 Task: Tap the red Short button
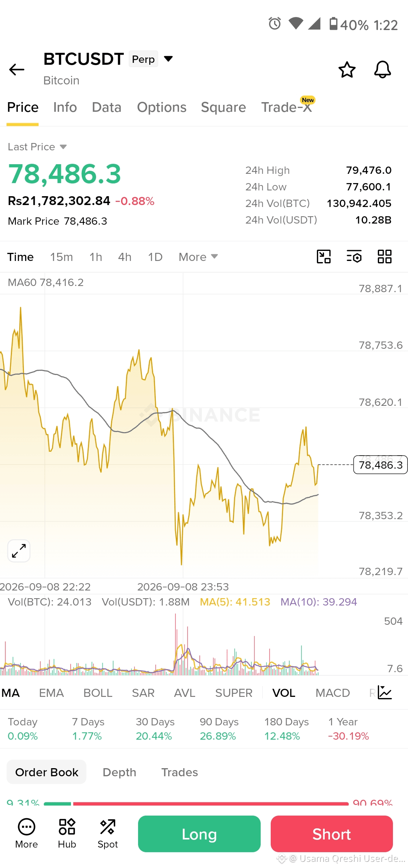point(332,834)
